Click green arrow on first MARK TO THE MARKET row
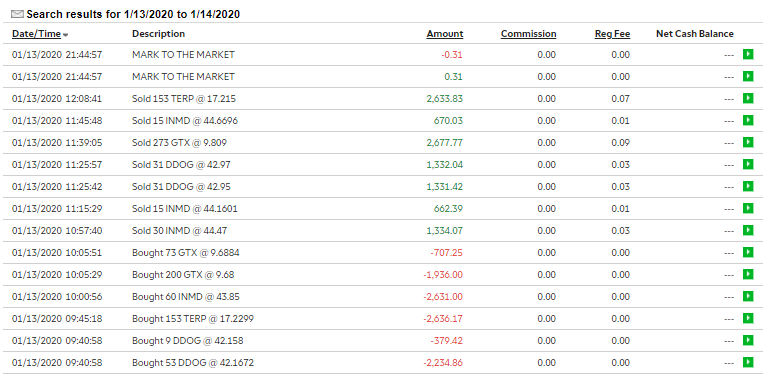 (748, 54)
